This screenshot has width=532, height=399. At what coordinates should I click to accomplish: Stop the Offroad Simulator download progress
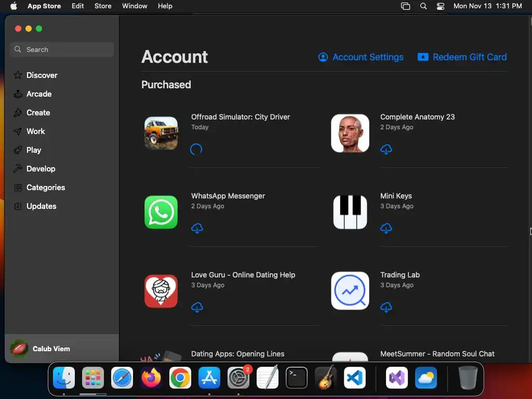click(196, 149)
